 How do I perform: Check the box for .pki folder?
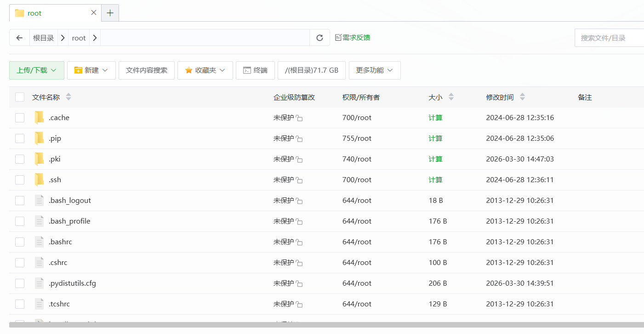click(x=20, y=159)
